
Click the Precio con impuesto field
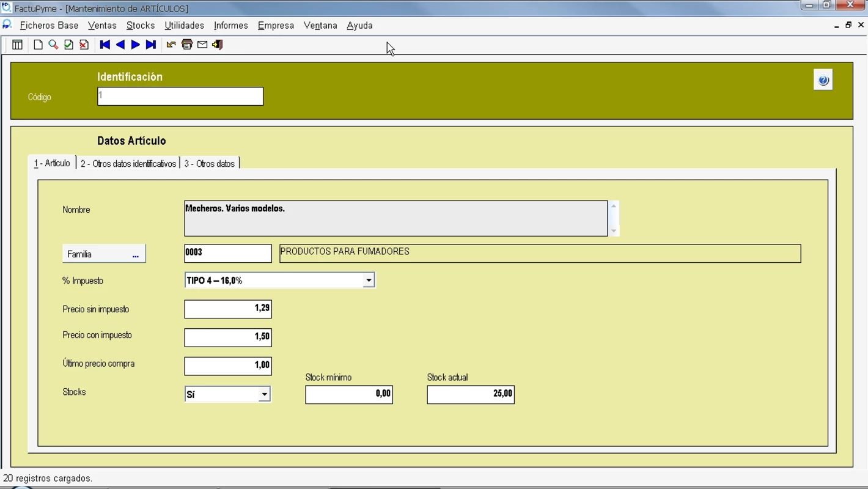(x=228, y=337)
